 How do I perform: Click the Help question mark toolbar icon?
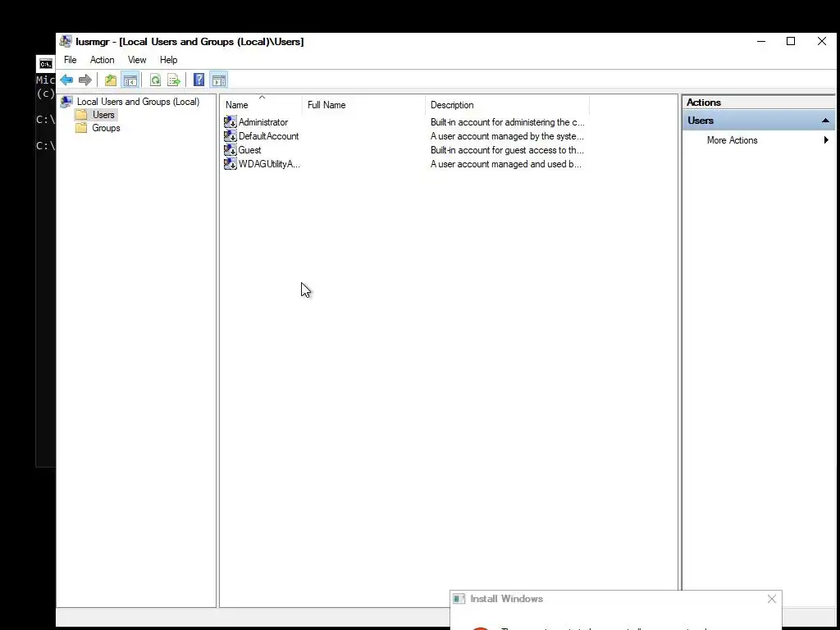(199, 80)
